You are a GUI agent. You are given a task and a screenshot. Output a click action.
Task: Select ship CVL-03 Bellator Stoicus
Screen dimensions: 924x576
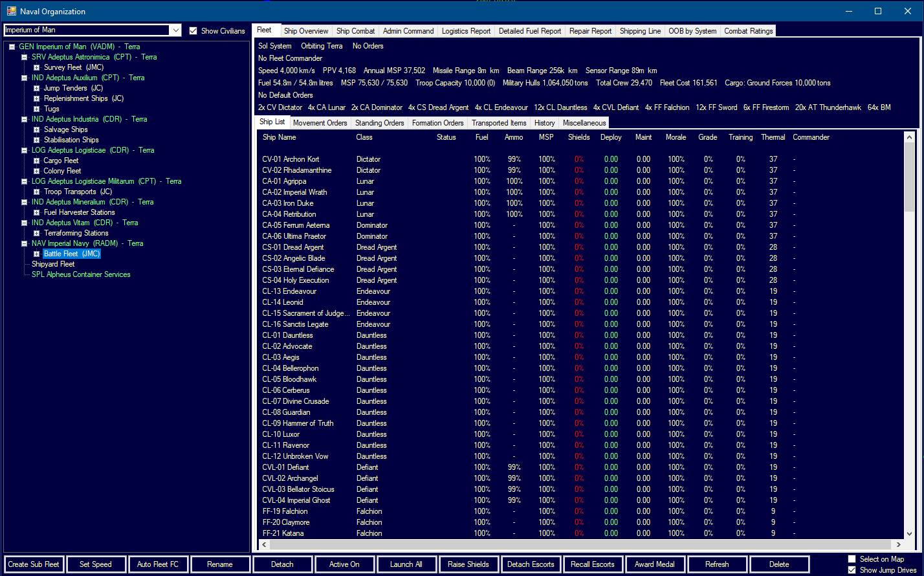click(x=298, y=489)
